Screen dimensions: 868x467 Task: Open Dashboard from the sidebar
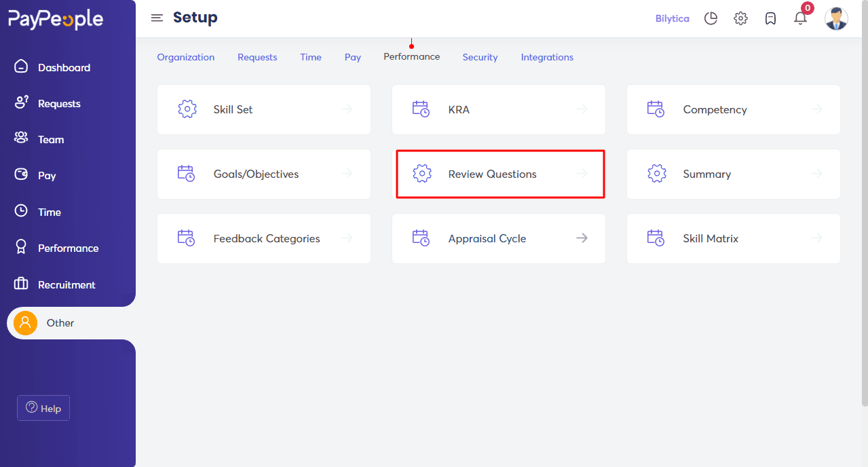[64, 67]
